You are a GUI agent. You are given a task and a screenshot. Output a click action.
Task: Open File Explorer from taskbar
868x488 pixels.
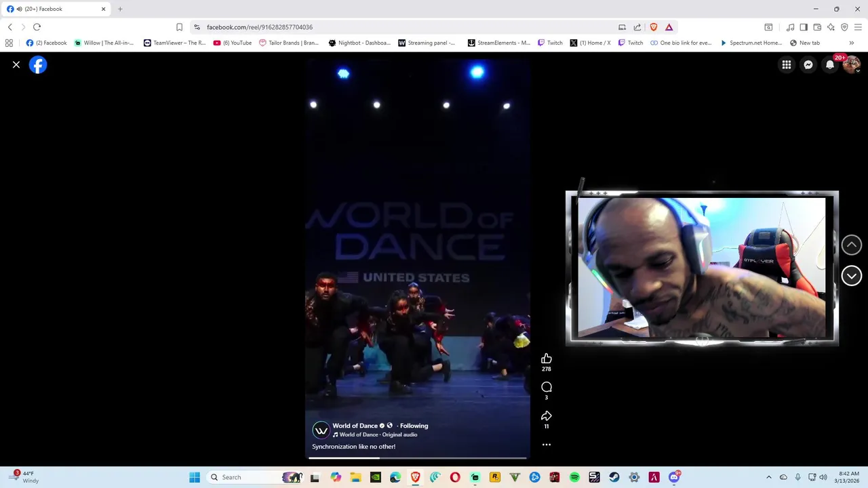point(355,477)
